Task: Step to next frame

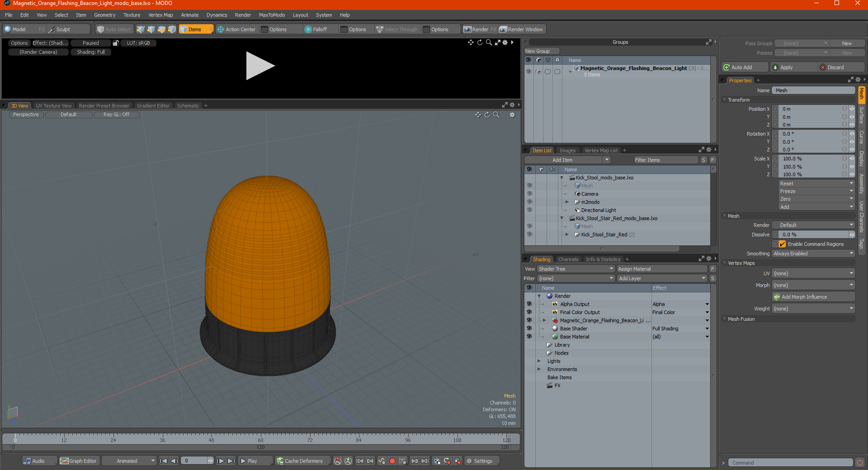Action: [x=220, y=461]
